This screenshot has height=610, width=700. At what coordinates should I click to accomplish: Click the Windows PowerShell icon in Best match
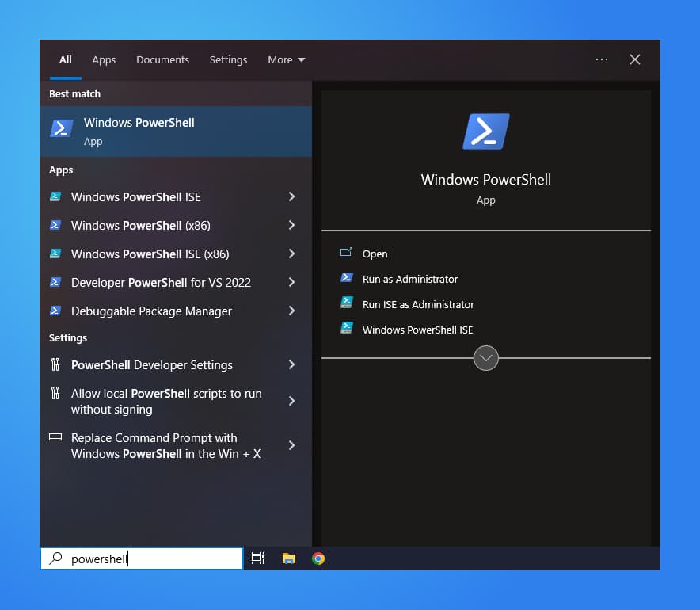pyautogui.click(x=62, y=128)
